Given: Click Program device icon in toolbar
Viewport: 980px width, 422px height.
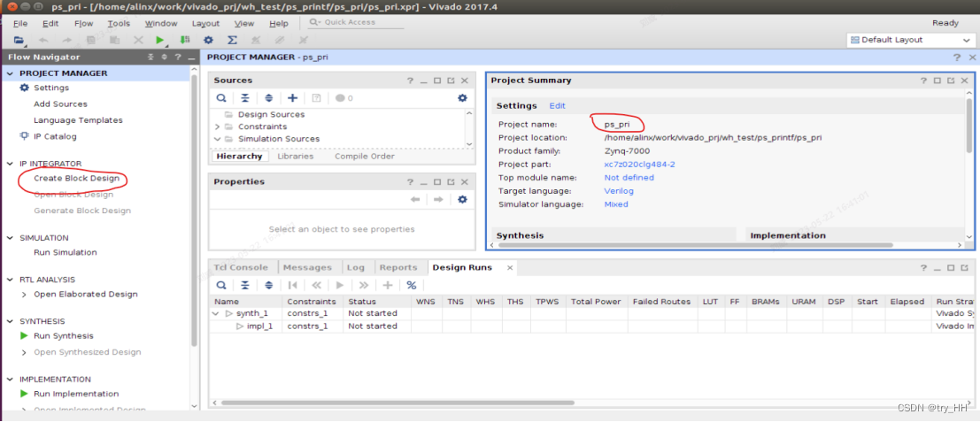Looking at the screenshot, I should (x=184, y=40).
